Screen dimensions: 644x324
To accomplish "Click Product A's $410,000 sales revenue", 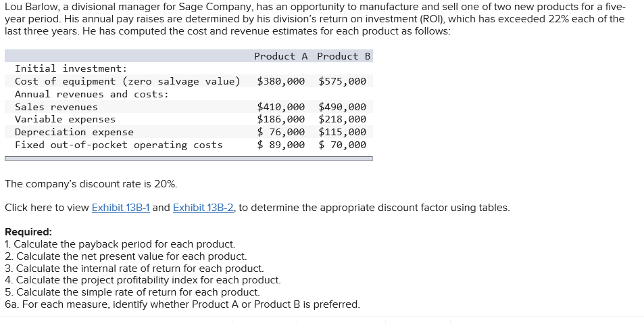I will click(280, 107).
